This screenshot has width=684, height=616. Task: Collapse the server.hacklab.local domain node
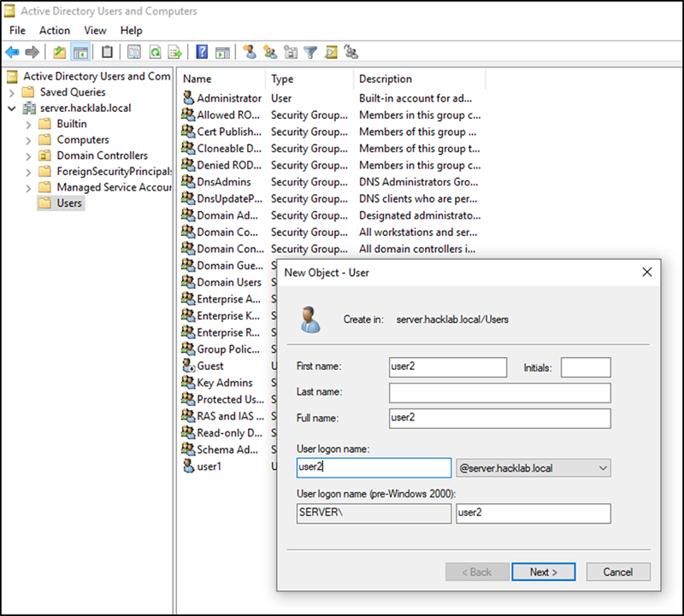tap(12, 109)
